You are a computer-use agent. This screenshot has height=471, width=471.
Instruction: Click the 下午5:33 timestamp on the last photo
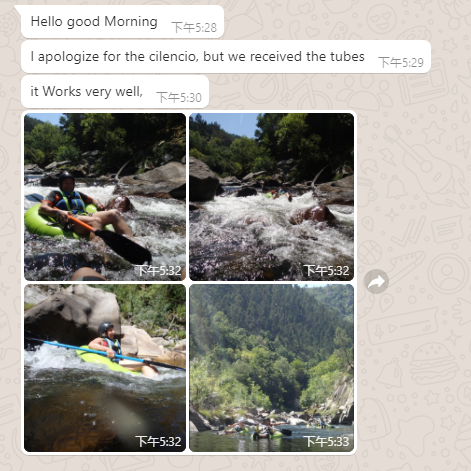coord(327,441)
